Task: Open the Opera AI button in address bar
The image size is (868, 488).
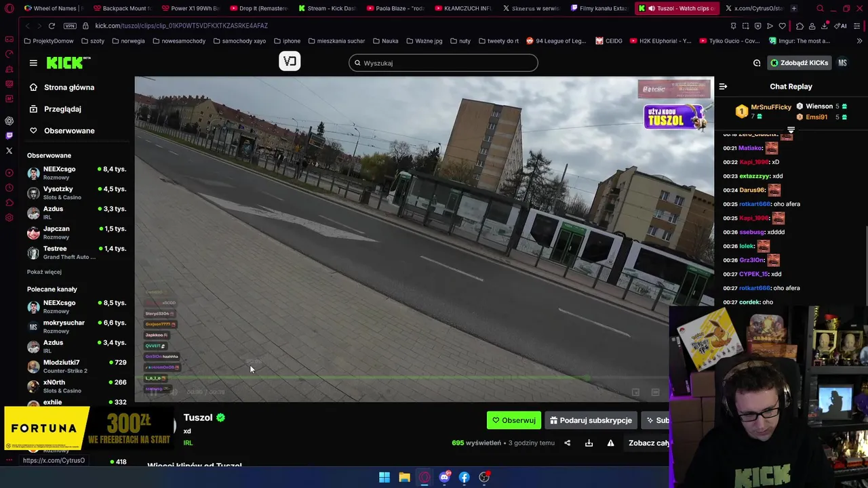Action: (840, 26)
